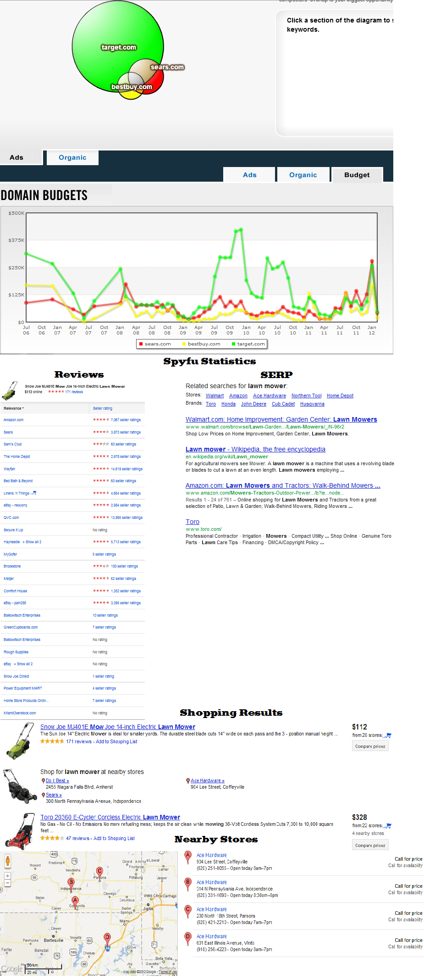Open the Walmart store link
Image resolution: width=424 pixels, height=980 pixels.
pos(215,395)
